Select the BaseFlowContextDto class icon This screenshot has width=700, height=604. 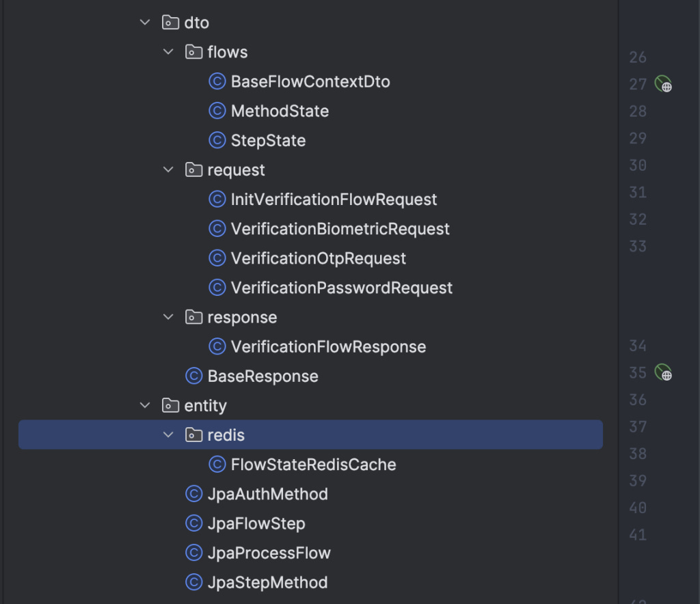click(x=217, y=81)
